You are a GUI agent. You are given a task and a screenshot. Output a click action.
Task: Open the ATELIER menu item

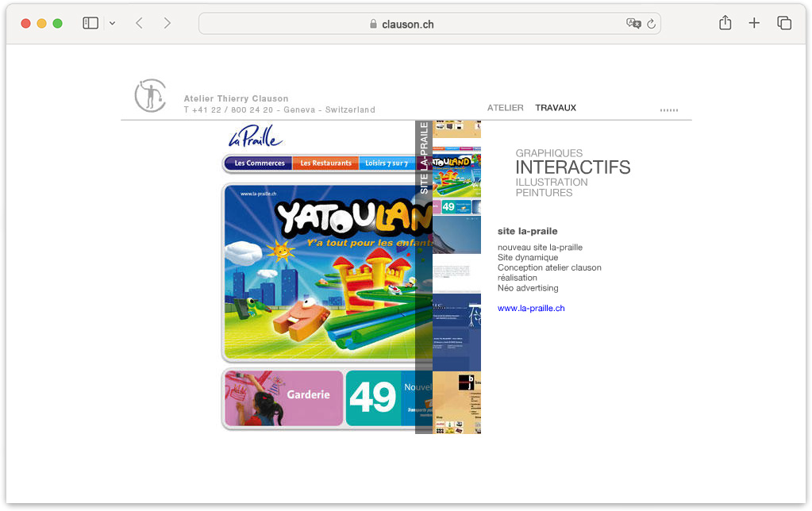pyautogui.click(x=505, y=108)
